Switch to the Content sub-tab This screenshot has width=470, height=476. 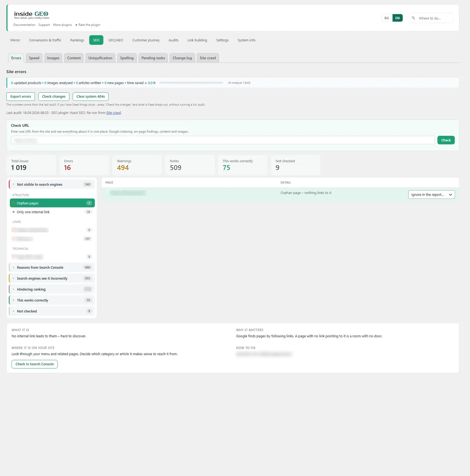pos(74,58)
